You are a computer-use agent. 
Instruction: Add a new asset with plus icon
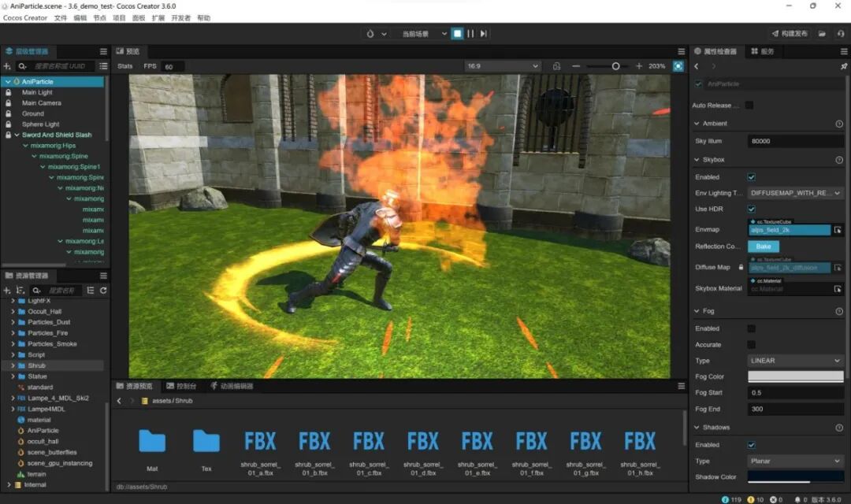7,291
